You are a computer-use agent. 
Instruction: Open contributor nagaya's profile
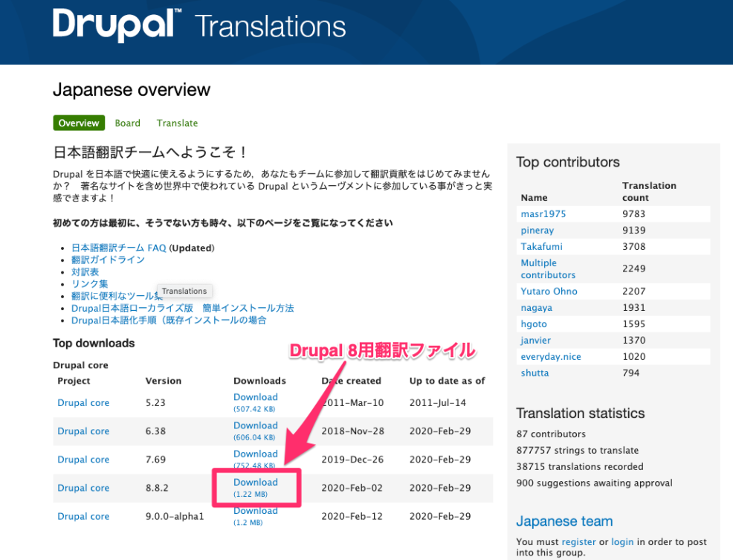pyautogui.click(x=537, y=308)
